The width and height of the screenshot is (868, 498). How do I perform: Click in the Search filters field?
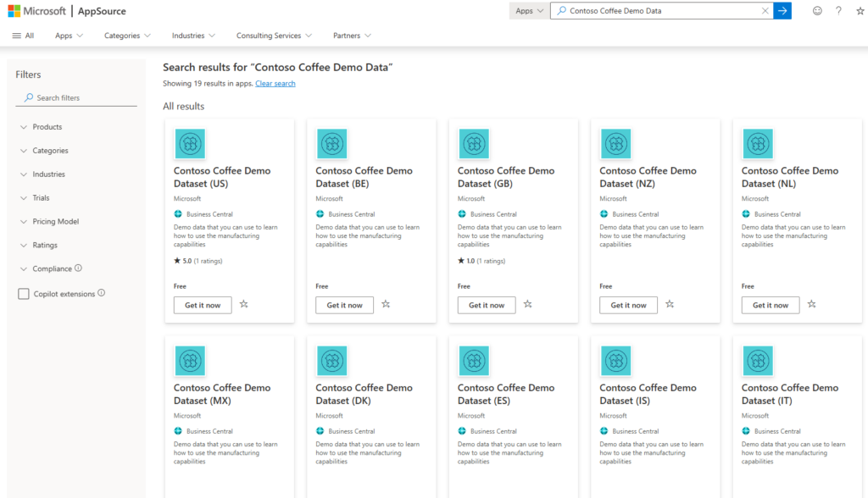pyautogui.click(x=76, y=97)
